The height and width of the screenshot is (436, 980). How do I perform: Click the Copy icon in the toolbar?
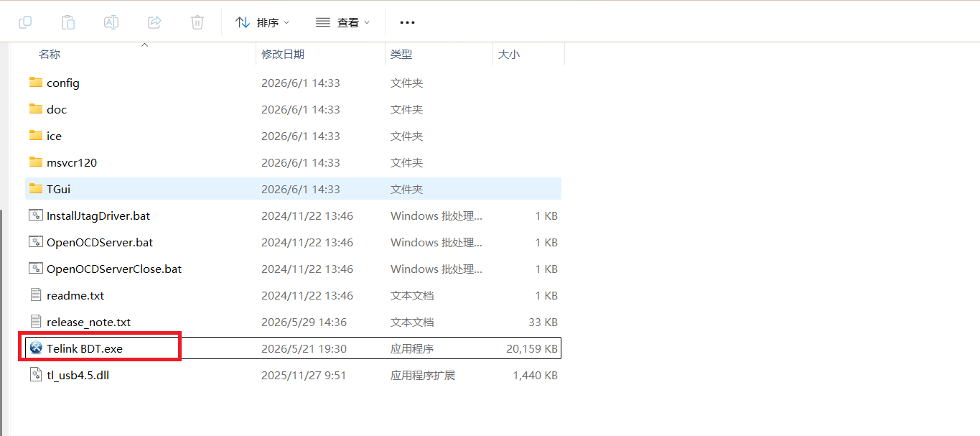click(x=25, y=22)
